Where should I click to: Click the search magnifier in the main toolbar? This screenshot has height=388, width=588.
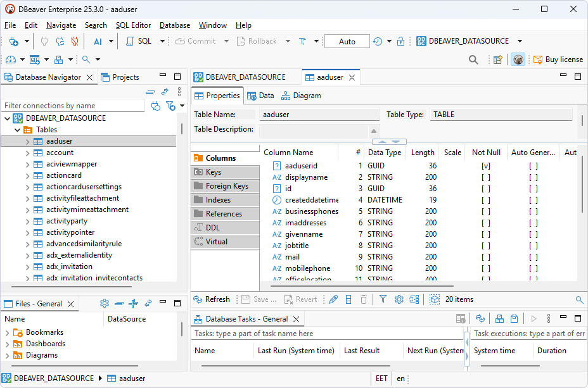coord(473,59)
